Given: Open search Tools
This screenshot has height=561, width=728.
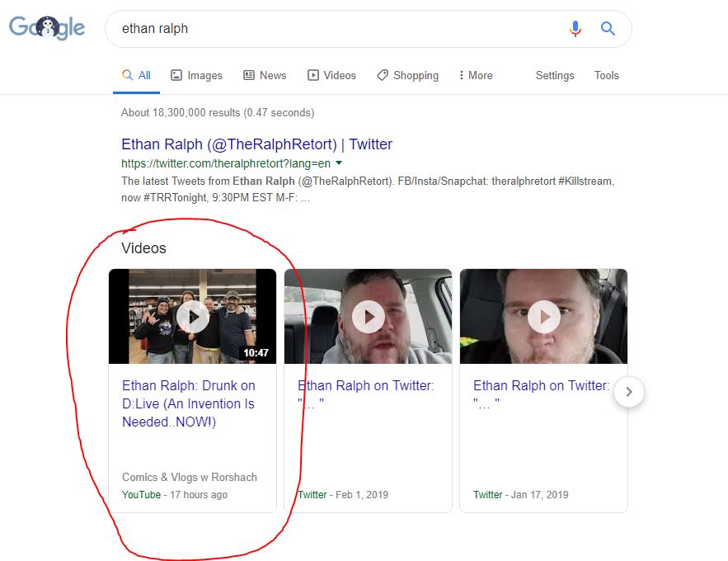Looking at the screenshot, I should click(x=606, y=75).
